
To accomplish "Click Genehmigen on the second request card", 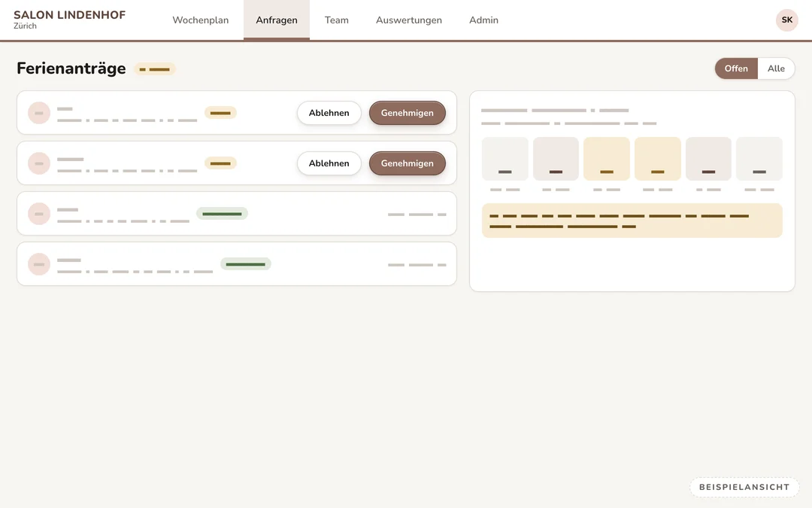I will (x=407, y=163).
